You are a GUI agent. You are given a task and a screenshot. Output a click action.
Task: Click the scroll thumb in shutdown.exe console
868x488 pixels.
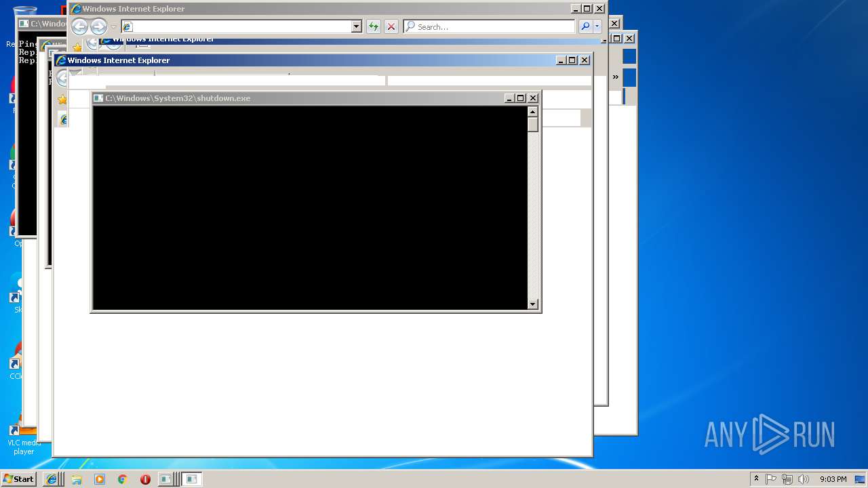[x=533, y=125]
